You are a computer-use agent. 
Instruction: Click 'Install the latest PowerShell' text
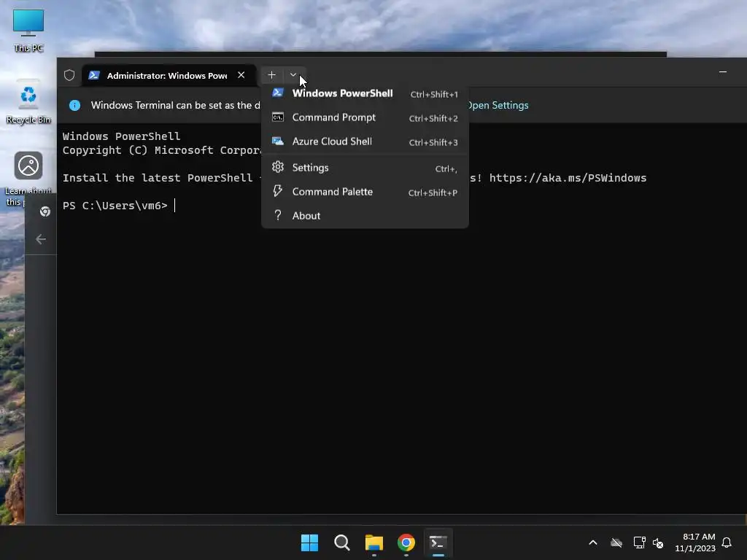[x=158, y=178]
